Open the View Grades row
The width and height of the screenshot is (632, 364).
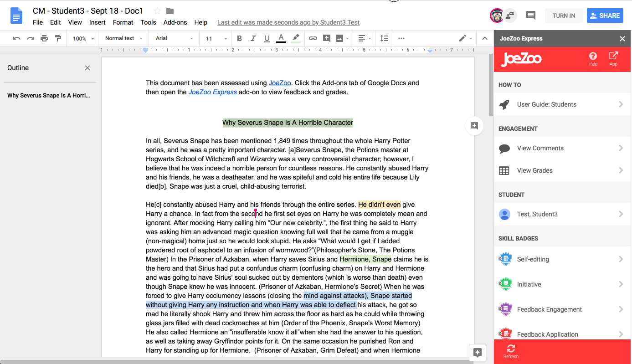pyautogui.click(x=562, y=170)
